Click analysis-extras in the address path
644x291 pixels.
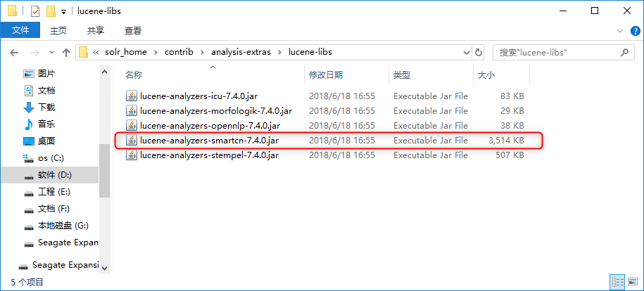(241, 52)
